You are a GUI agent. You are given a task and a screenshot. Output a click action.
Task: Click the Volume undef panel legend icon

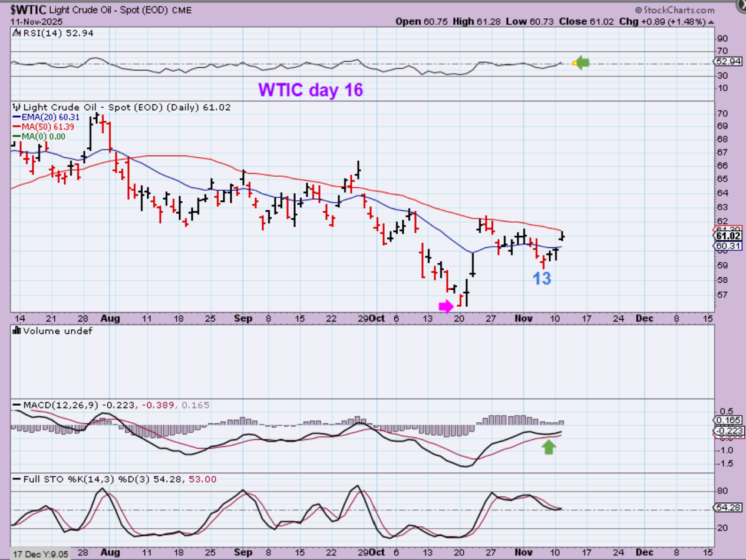click(x=15, y=331)
